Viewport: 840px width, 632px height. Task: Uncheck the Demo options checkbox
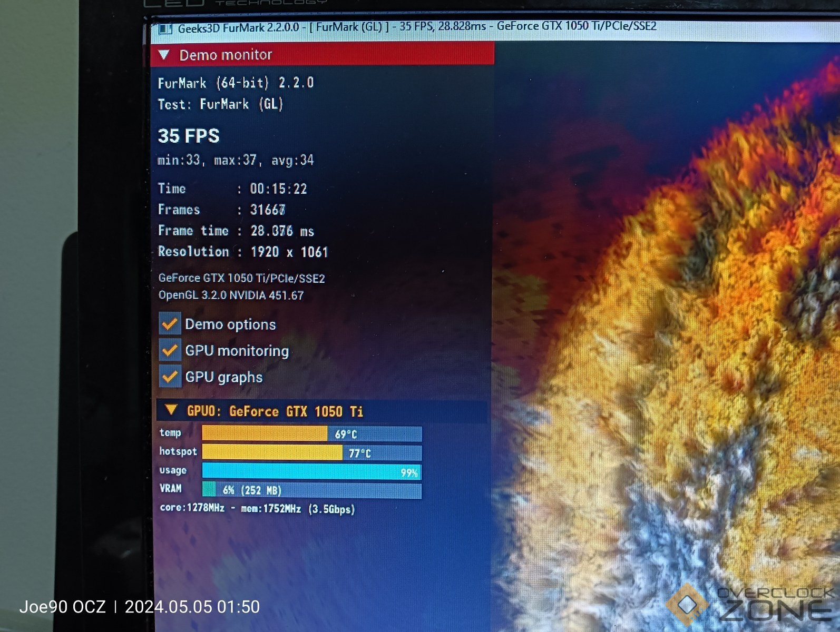[x=170, y=323]
